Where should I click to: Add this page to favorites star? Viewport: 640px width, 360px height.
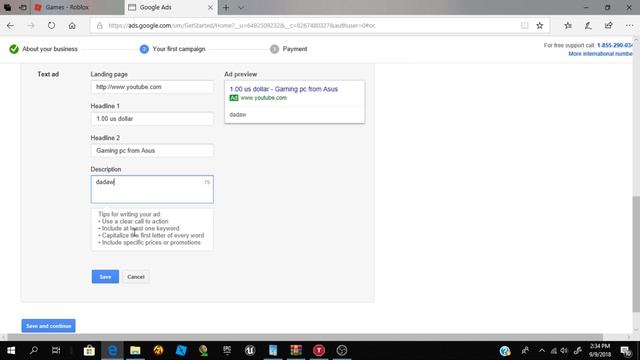pyautogui.click(x=540, y=26)
